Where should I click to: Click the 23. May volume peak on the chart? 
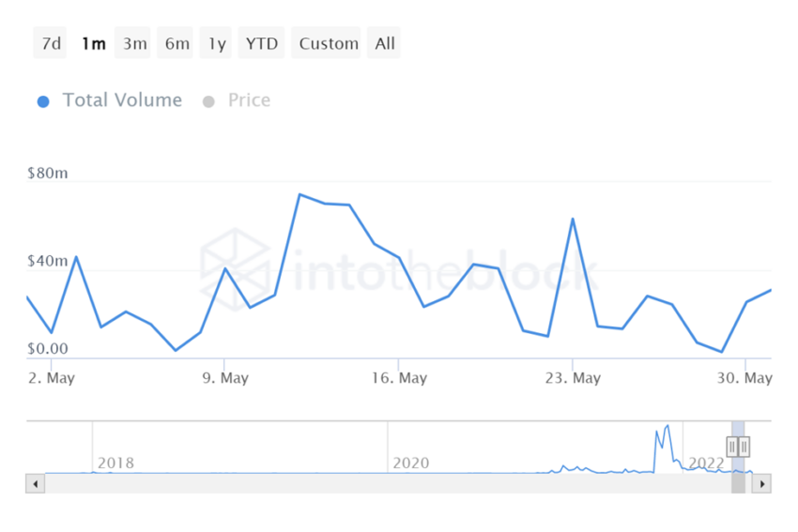[573, 220]
